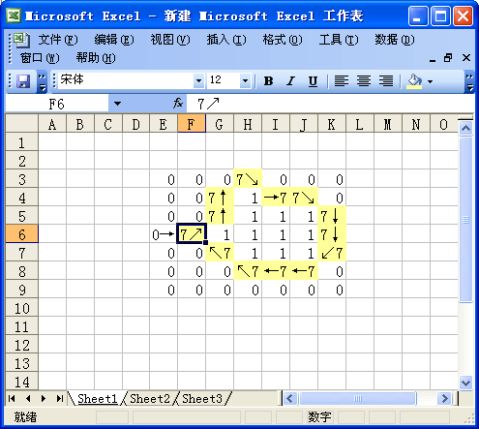Open the font name dropdown 宋体
The image size is (479, 429).
pos(198,81)
